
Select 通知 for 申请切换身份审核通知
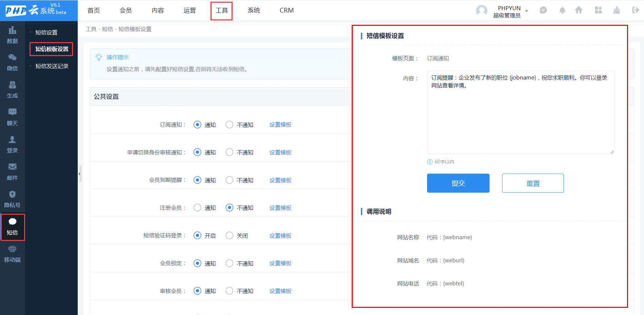[x=197, y=152]
